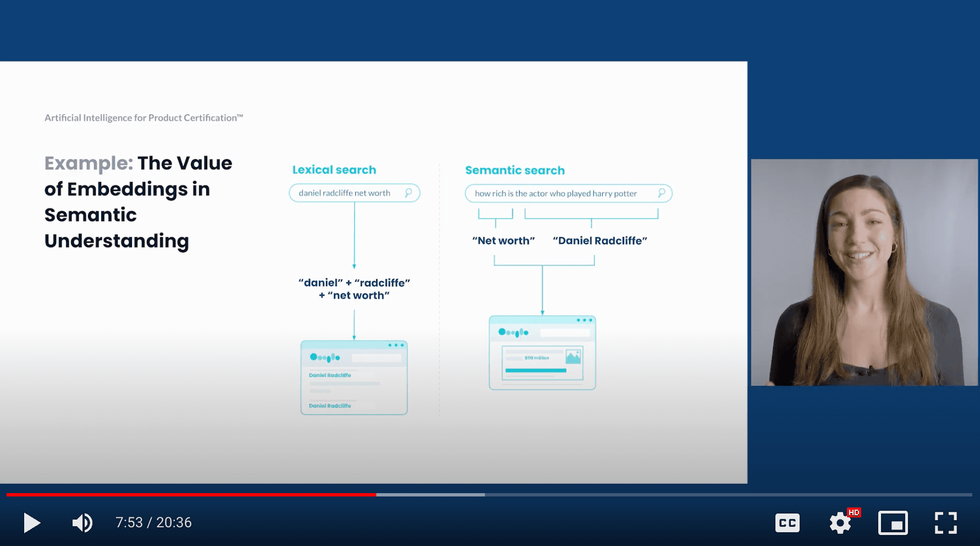Click the 'daniel radcliffe net worth' search box
980x546 pixels.
355,193
